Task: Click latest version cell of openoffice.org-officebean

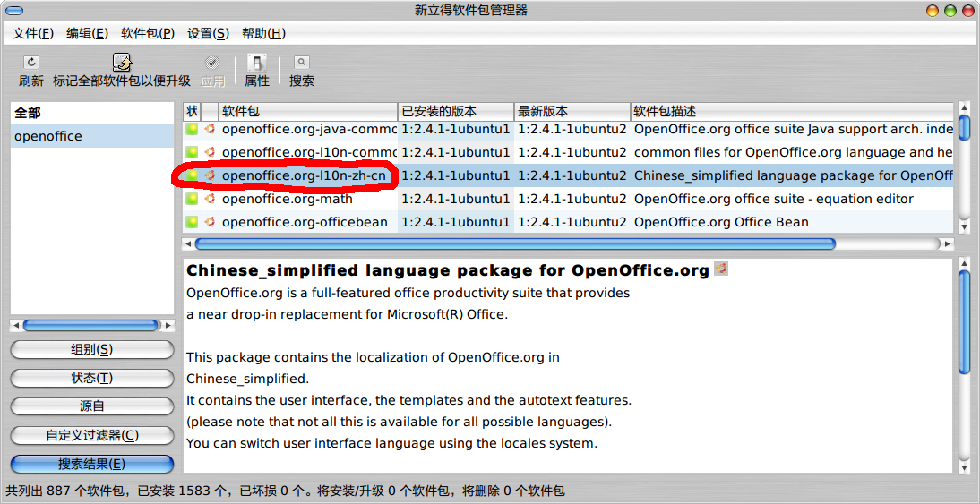Action: [x=572, y=222]
